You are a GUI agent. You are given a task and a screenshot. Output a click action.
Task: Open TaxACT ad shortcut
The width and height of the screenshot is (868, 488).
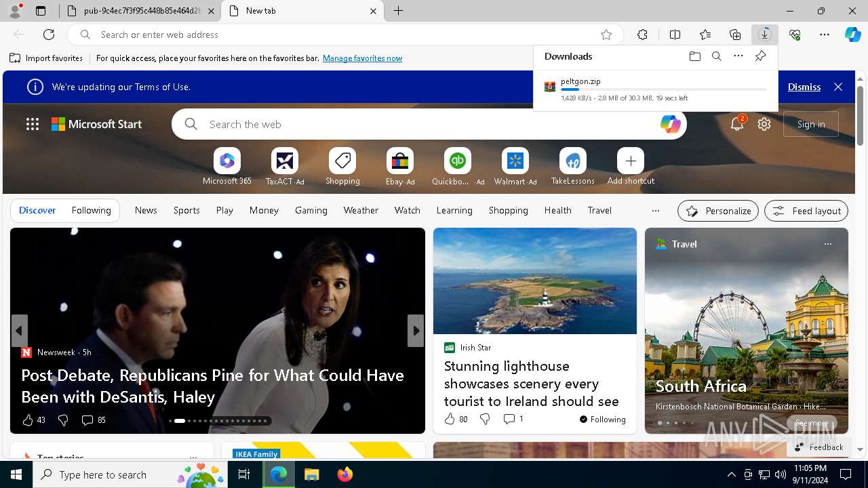coord(285,167)
